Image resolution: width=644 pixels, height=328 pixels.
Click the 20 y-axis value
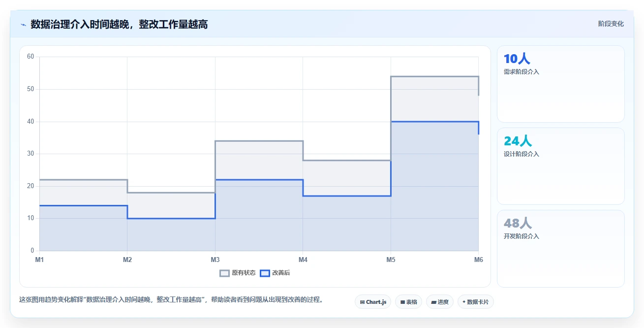[x=31, y=186]
